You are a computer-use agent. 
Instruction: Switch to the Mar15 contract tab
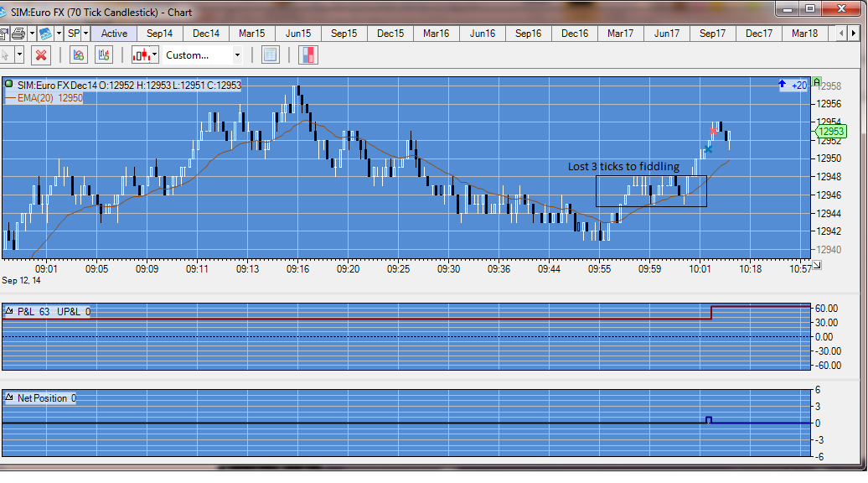(x=252, y=34)
